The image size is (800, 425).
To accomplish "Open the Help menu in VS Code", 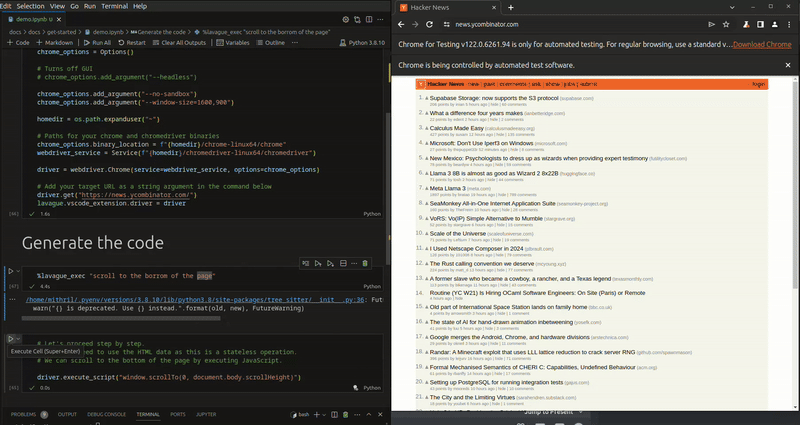I will [x=140, y=6].
